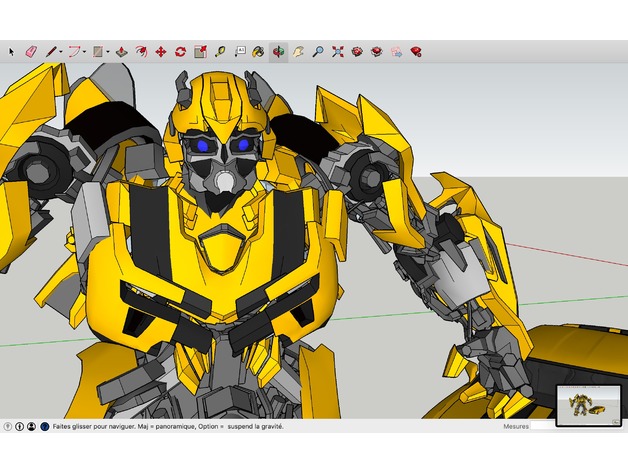Click the status hint 'Faites glisser pour naviguer'

point(94,427)
